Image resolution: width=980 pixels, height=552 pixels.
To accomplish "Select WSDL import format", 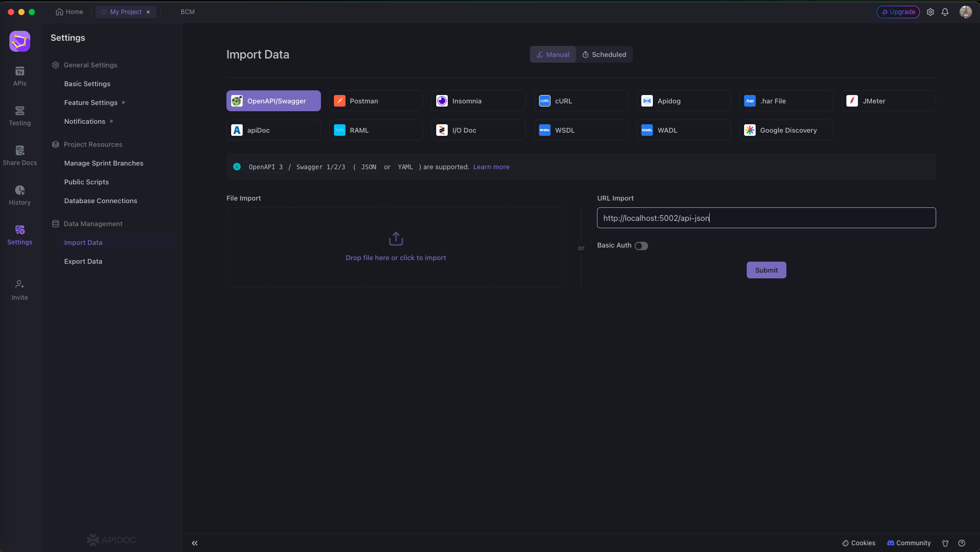I will 581,130.
